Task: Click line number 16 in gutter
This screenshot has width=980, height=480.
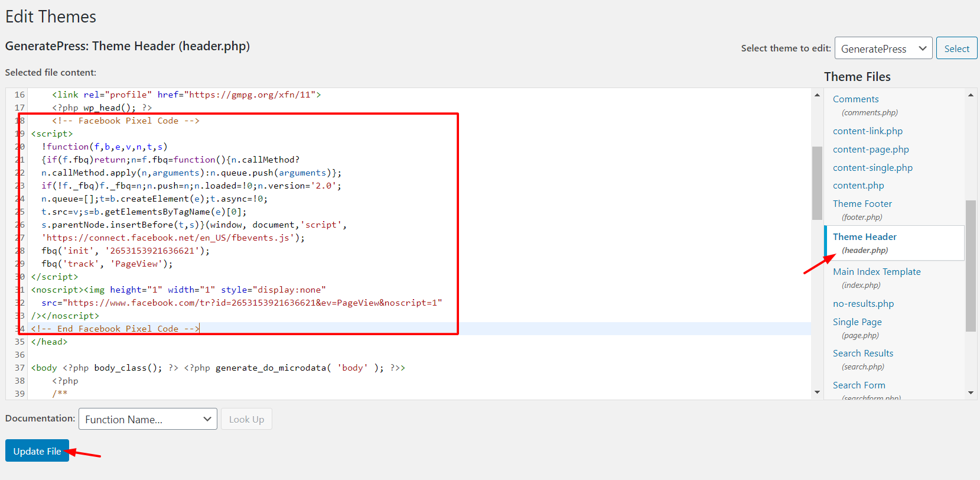Action: pos(20,95)
